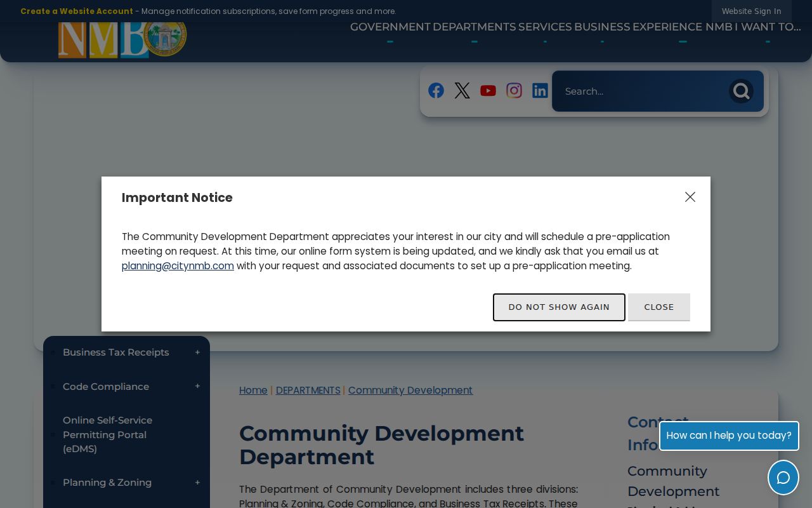Click the planning@citynmb.com email link
Screen dimensions: 812x508
(x=178, y=266)
